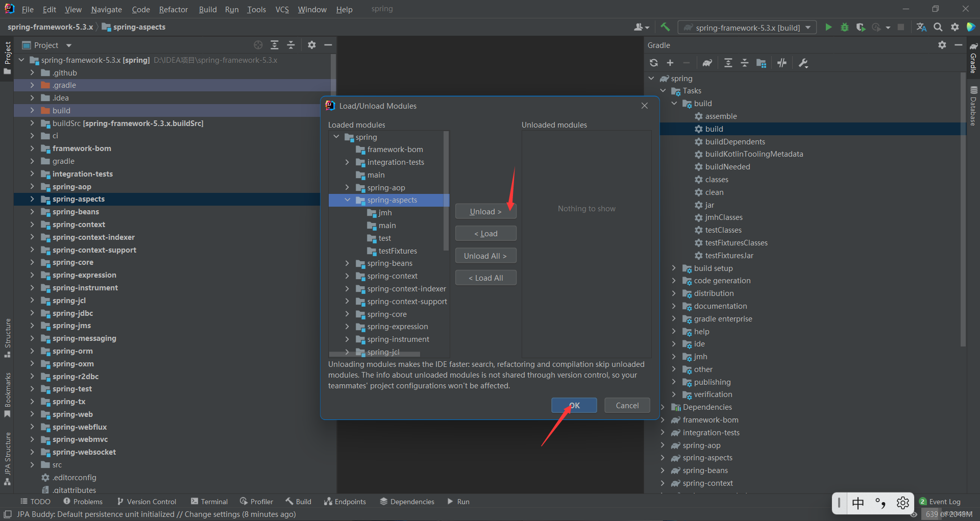Viewport: 980px width, 521px height.
Task: Expand spring-core folder in Project tree
Action: coord(32,262)
